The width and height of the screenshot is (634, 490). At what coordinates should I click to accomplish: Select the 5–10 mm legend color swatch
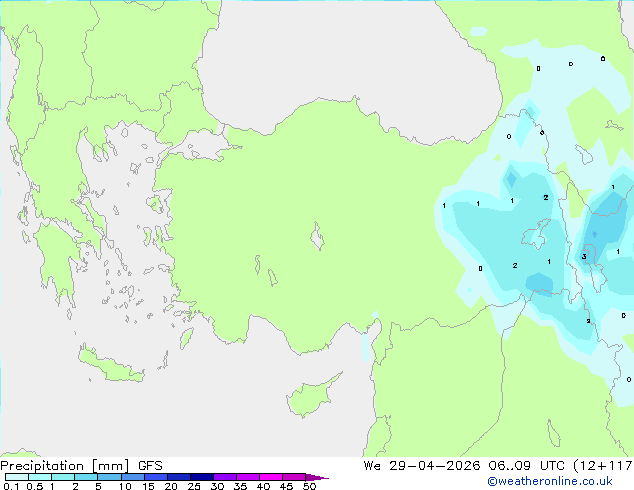109,477
